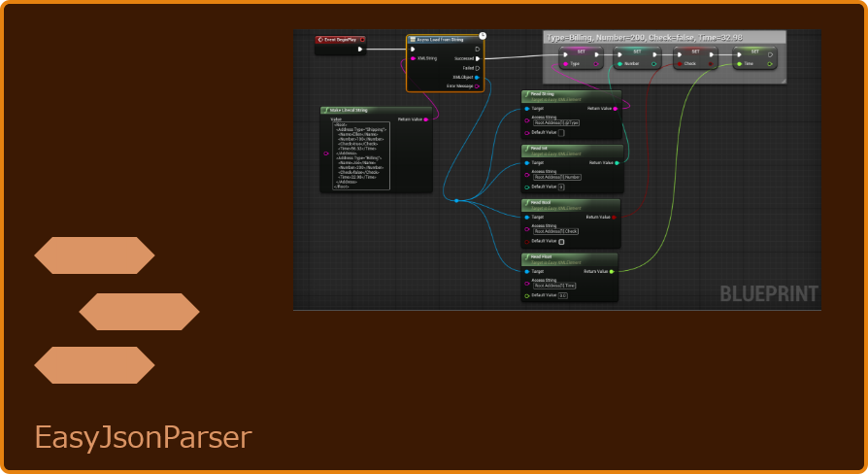This screenshot has width=868, height=474.
Task: Click the Time input pin on SET
Action: tap(740, 64)
